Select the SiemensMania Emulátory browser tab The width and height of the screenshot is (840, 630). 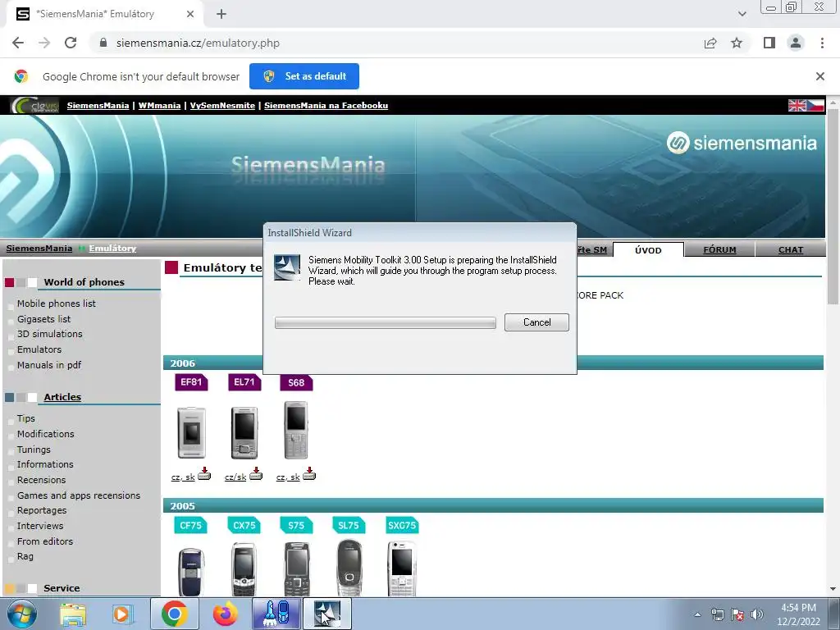(x=104, y=14)
